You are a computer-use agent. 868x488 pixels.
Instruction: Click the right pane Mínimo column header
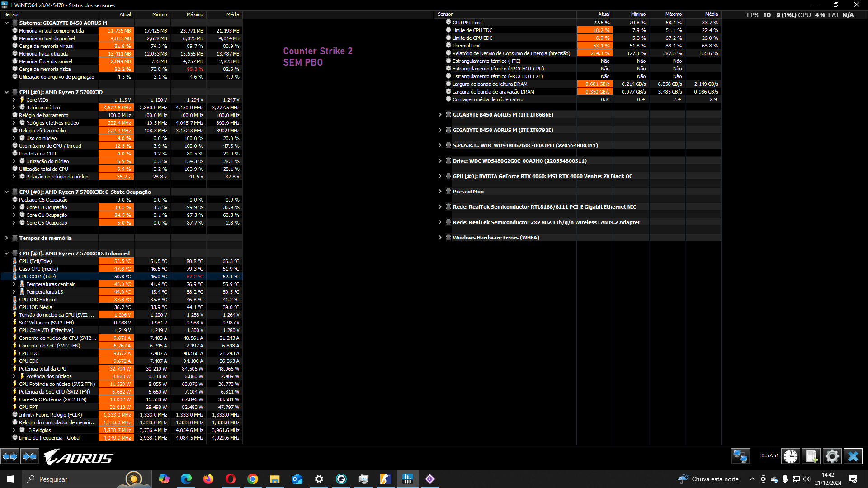[x=631, y=14]
